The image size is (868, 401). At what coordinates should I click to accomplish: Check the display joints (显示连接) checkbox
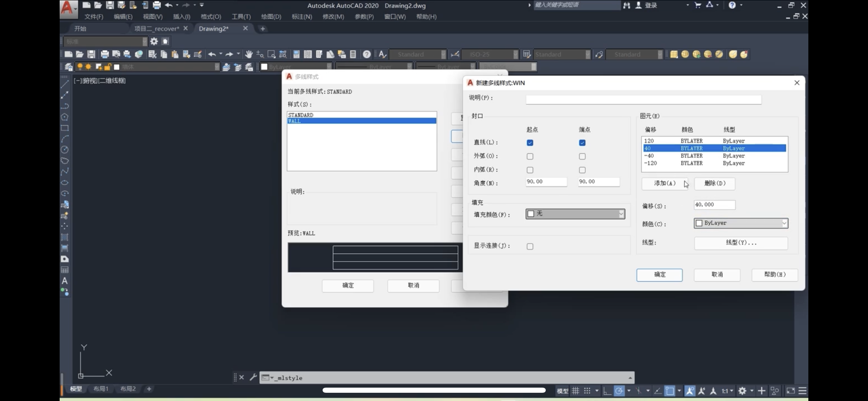[530, 246]
